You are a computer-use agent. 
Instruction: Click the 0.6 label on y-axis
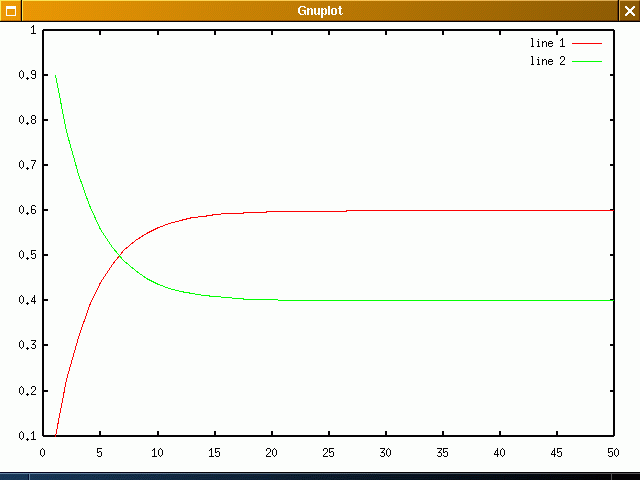coord(26,210)
